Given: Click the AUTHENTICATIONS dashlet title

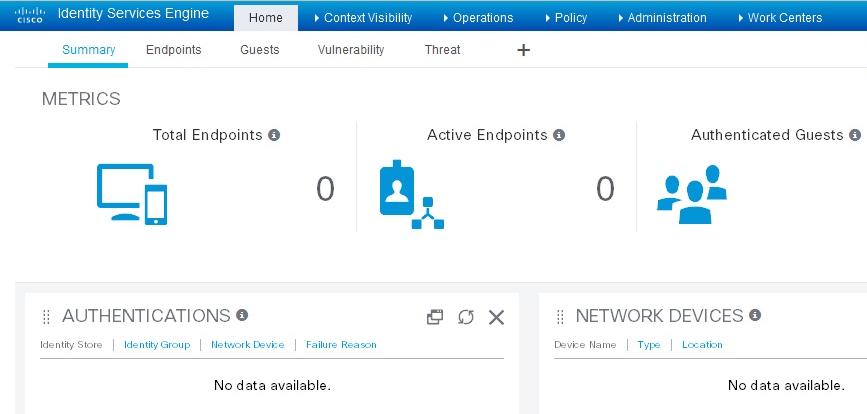Looking at the screenshot, I should click(146, 316).
